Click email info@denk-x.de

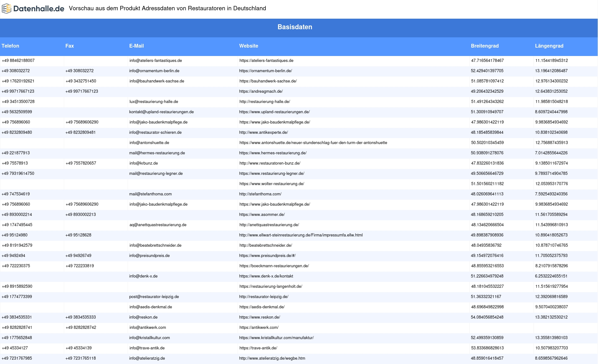tap(143, 276)
